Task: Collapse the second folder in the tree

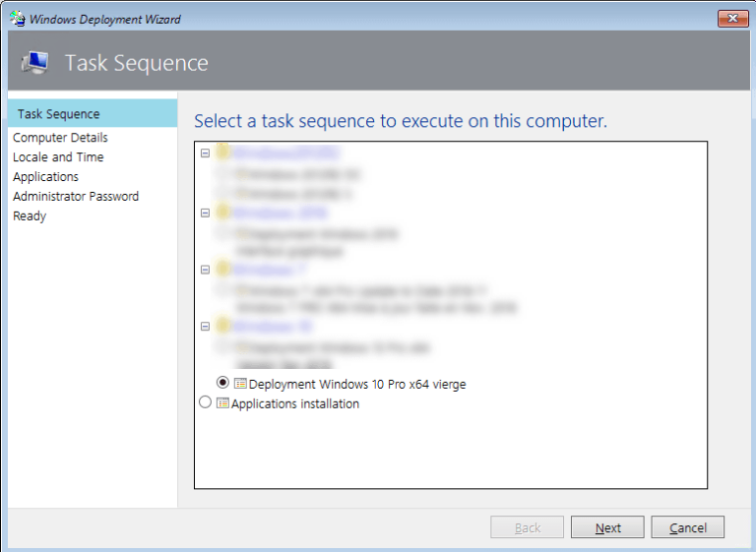Action: (205, 214)
